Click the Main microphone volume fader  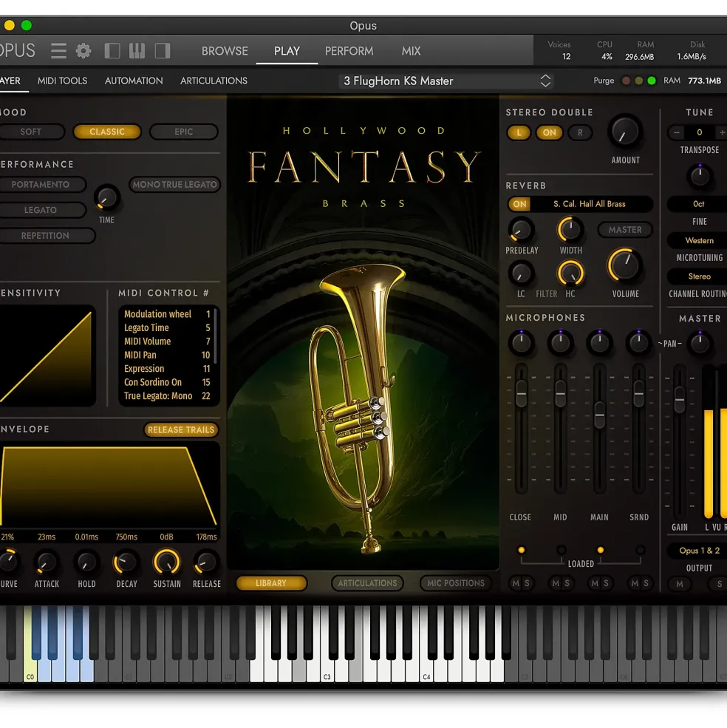pos(599,415)
